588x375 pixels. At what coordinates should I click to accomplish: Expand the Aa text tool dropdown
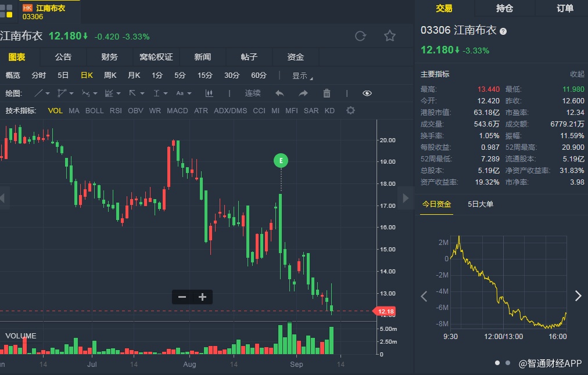(x=183, y=93)
